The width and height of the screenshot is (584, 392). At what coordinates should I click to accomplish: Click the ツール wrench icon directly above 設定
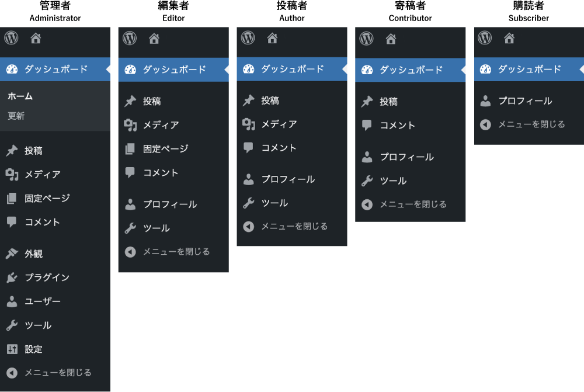tap(12, 325)
